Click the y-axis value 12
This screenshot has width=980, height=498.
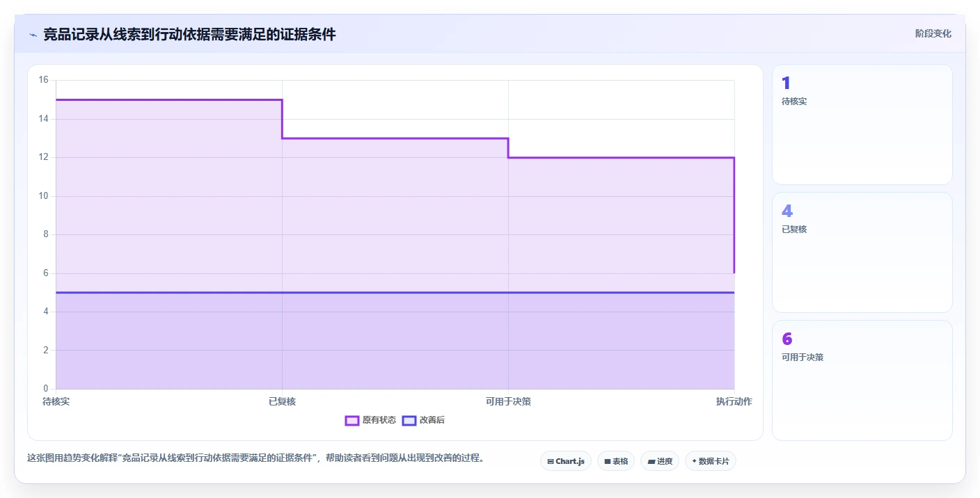pyautogui.click(x=44, y=157)
